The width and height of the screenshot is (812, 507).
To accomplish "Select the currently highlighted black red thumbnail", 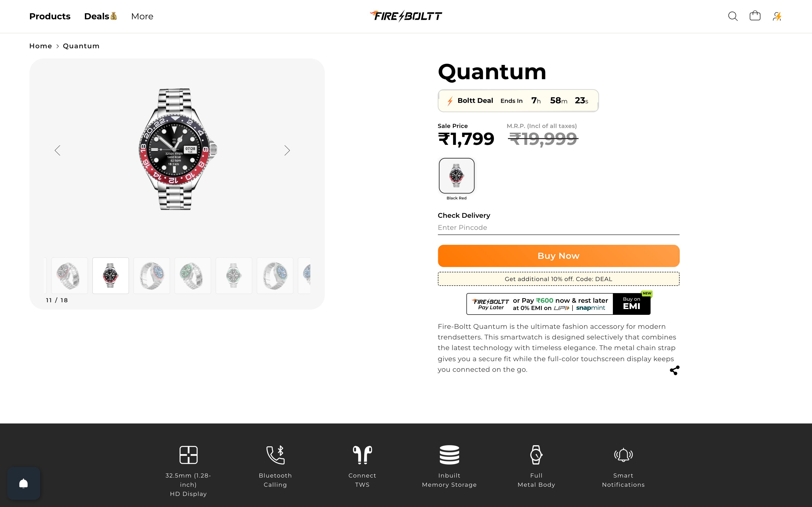I will (x=111, y=276).
